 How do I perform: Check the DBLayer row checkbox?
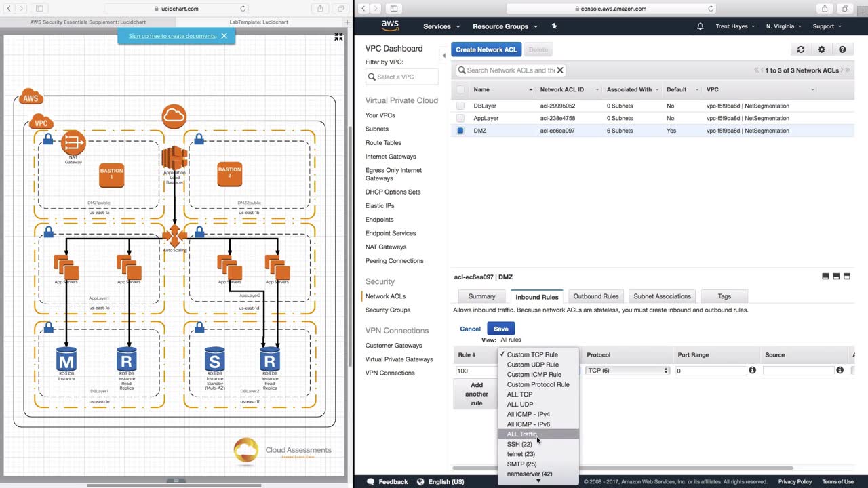pyautogui.click(x=460, y=106)
